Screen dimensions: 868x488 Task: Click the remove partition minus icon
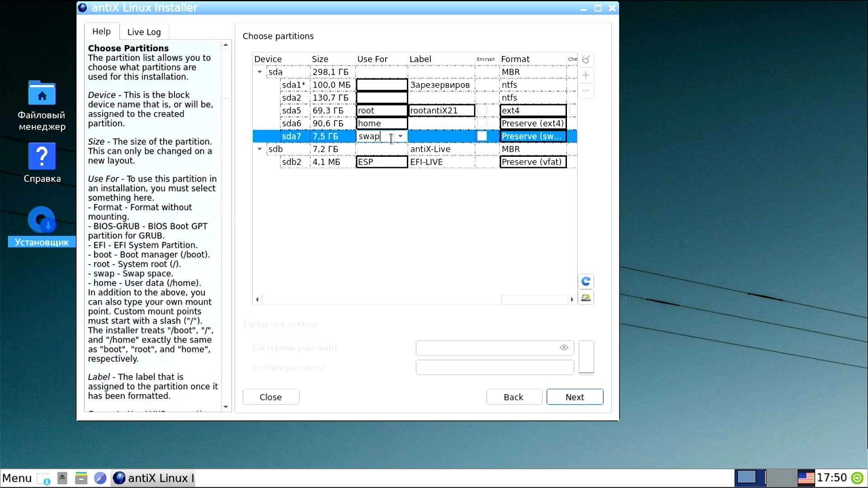(586, 90)
